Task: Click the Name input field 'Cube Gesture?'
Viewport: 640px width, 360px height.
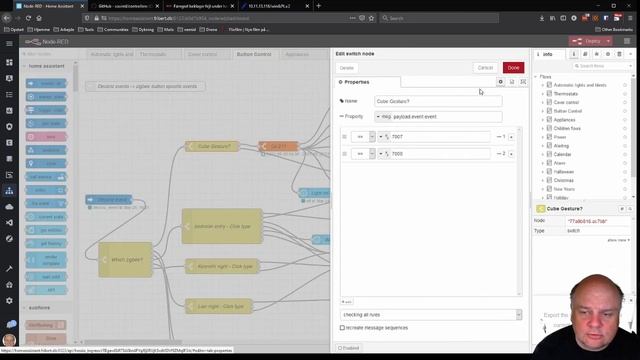Action: pyautogui.click(x=438, y=101)
